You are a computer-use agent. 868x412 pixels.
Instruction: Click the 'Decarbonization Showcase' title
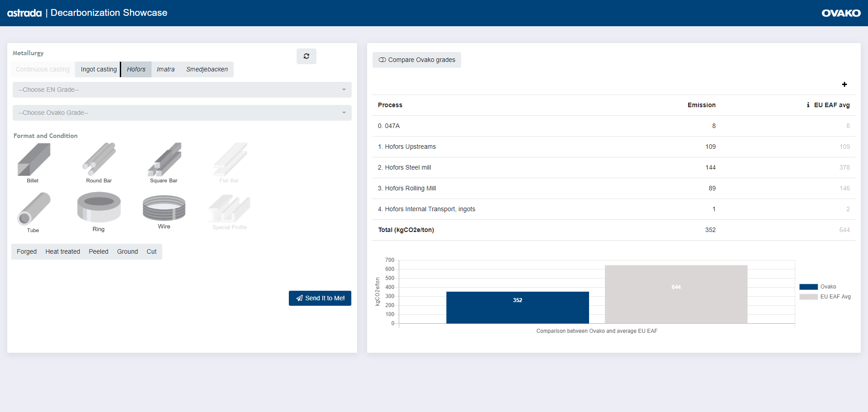pyautogui.click(x=109, y=13)
